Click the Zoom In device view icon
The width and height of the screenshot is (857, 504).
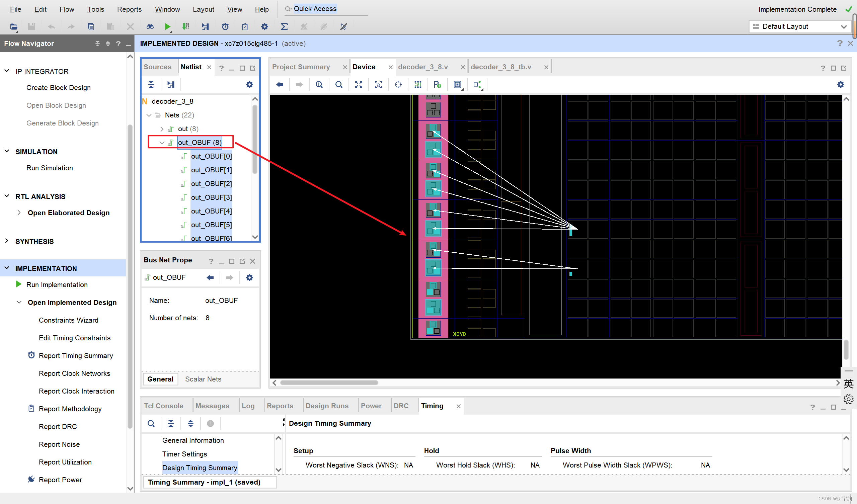(x=319, y=85)
